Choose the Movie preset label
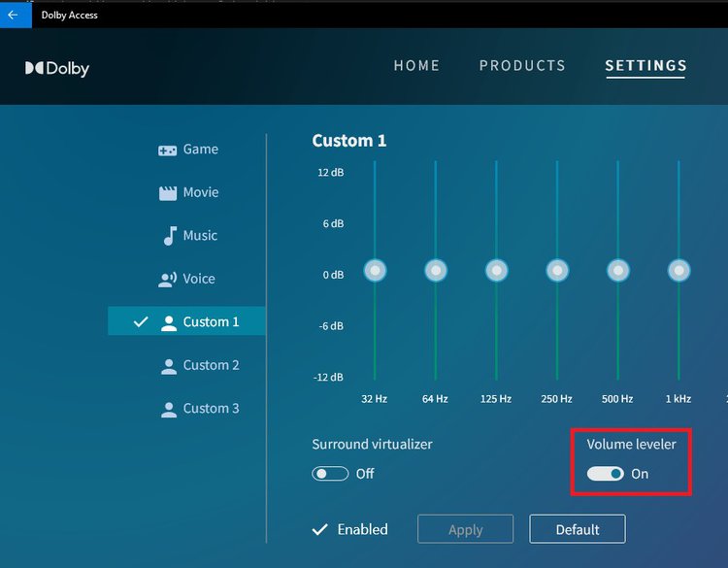Screen dimensions: 728x568 coord(201,192)
